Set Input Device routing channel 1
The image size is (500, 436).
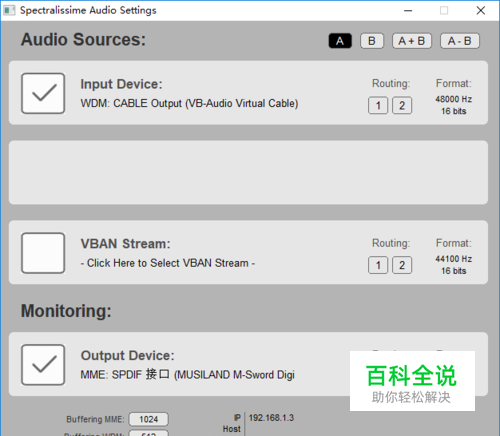pyautogui.click(x=378, y=106)
